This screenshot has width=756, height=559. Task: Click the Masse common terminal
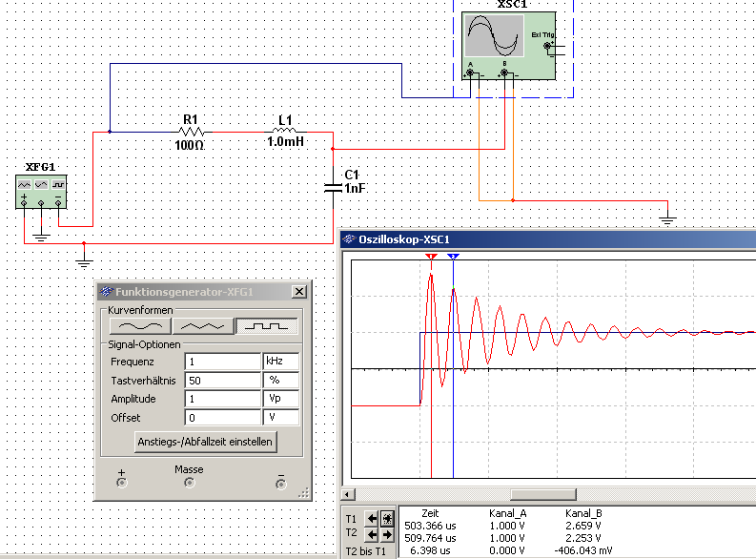pos(189,484)
